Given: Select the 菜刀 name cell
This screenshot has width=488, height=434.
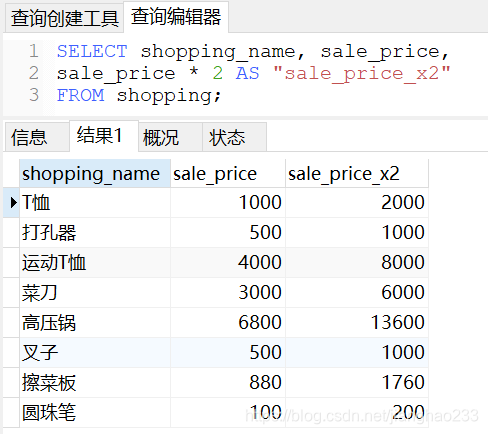Looking at the screenshot, I should click(95, 292).
